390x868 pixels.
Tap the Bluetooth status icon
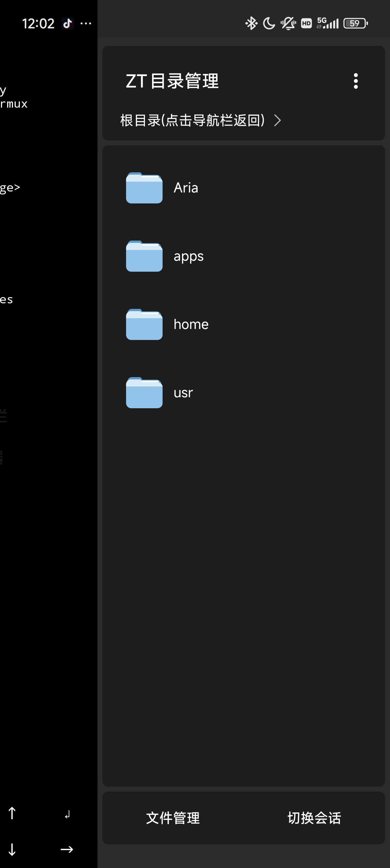(x=251, y=23)
